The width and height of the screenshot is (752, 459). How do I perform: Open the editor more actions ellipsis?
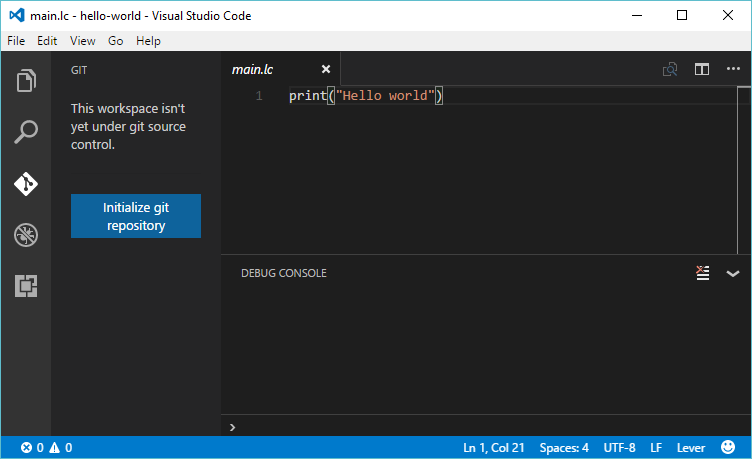point(733,70)
